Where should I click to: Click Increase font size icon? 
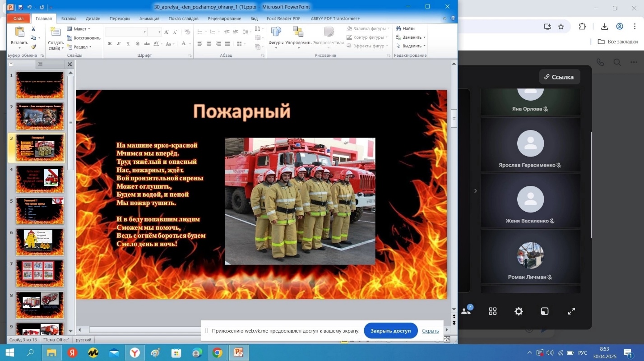pos(167,32)
